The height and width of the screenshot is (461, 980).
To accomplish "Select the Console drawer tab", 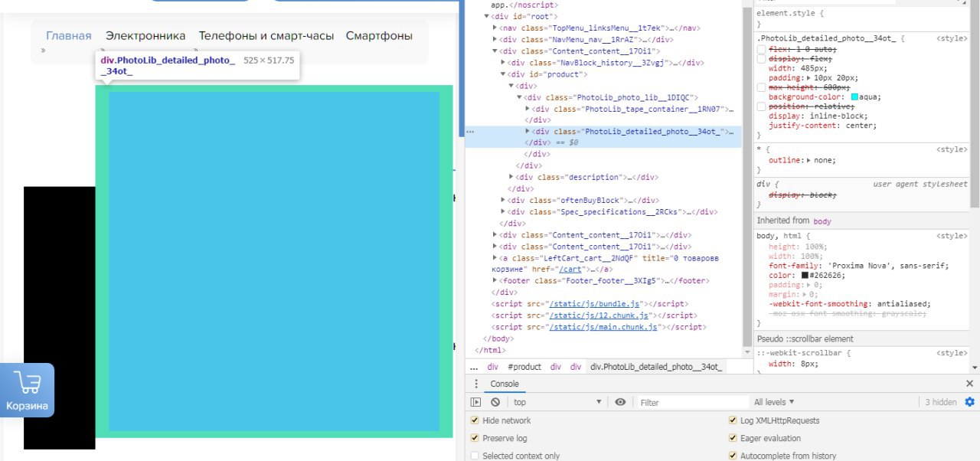I will click(x=505, y=384).
